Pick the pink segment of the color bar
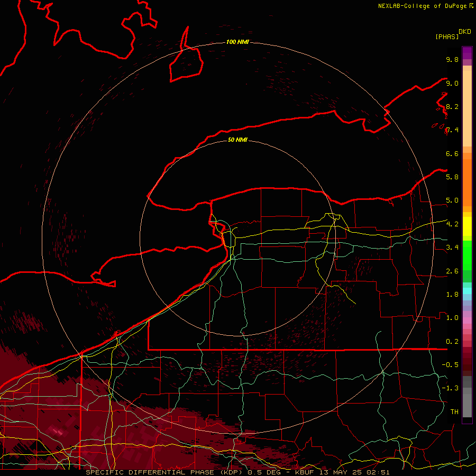This screenshot has height=476, width=476. [467, 321]
